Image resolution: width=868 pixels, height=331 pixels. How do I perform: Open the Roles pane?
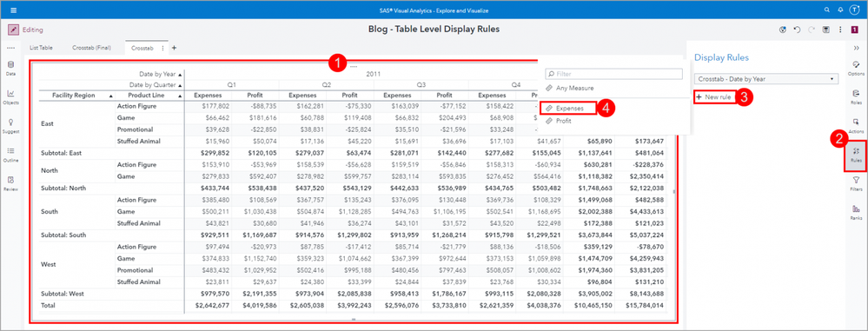pos(856,96)
